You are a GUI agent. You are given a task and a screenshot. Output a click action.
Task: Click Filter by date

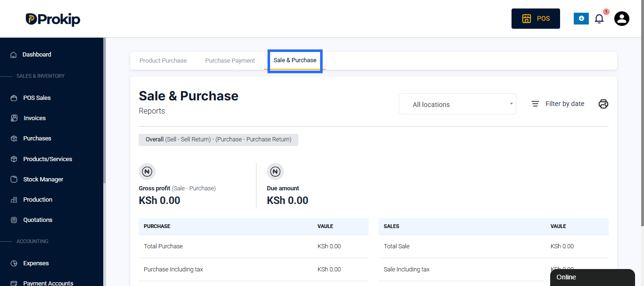click(565, 104)
